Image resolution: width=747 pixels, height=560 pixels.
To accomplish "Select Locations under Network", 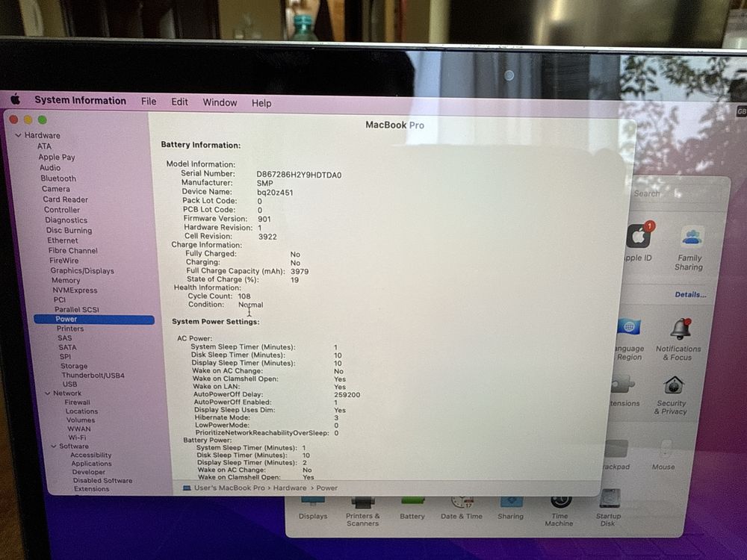I will (81, 411).
